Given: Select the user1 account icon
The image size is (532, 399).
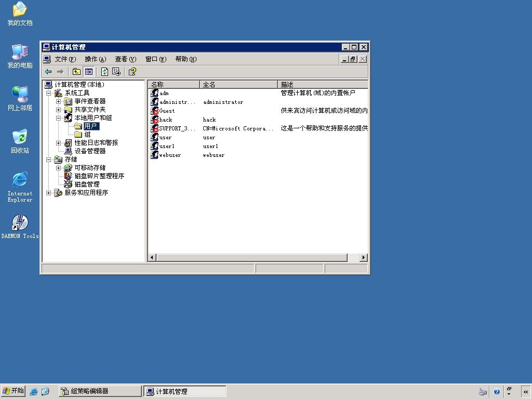Looking at the screenshot, I should [x=154, y=145].
